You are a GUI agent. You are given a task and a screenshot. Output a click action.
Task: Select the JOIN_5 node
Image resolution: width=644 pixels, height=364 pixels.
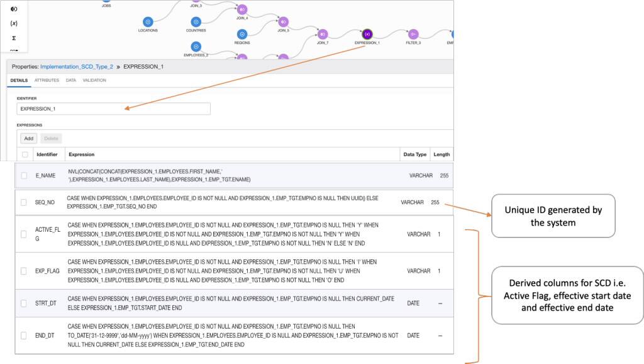point(283,21)
